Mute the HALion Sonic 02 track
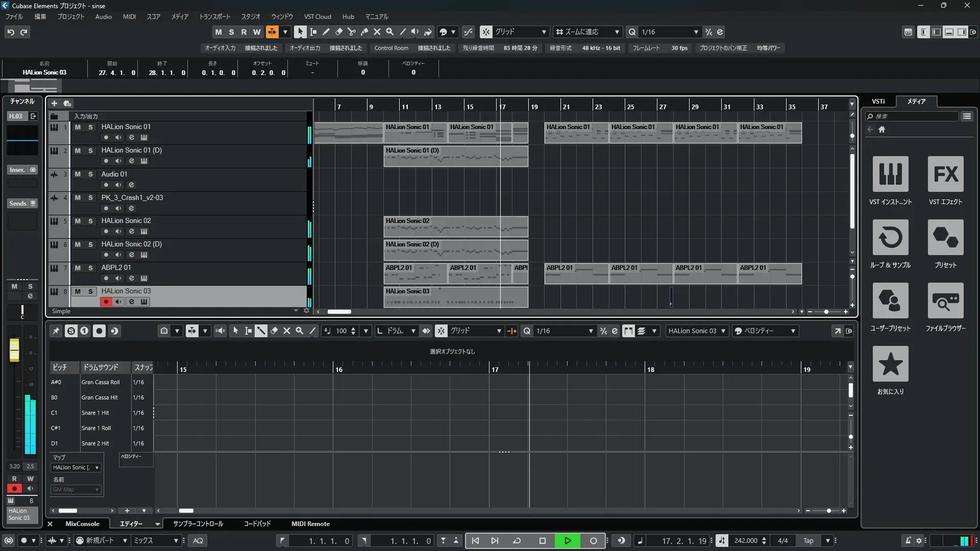This screenshot has width=980, height=551. 78,221
